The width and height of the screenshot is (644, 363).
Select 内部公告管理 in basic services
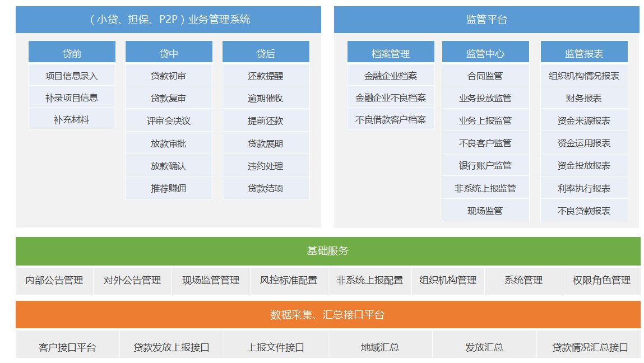54,280
